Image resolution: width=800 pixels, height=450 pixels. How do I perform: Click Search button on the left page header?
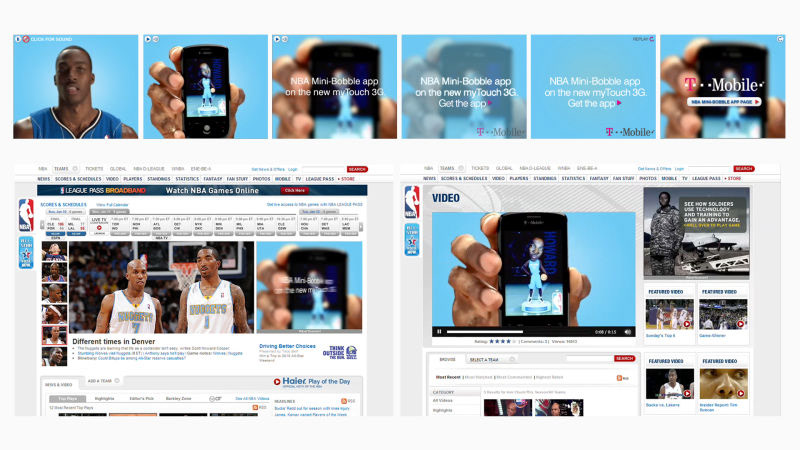pyautogui.click(x=357, y=169)
